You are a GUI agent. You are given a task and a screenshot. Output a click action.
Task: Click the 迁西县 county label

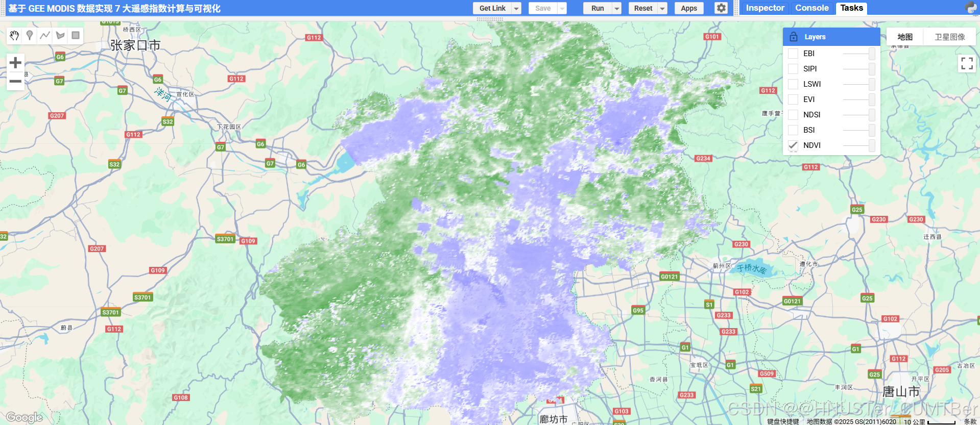pos(933,237)
